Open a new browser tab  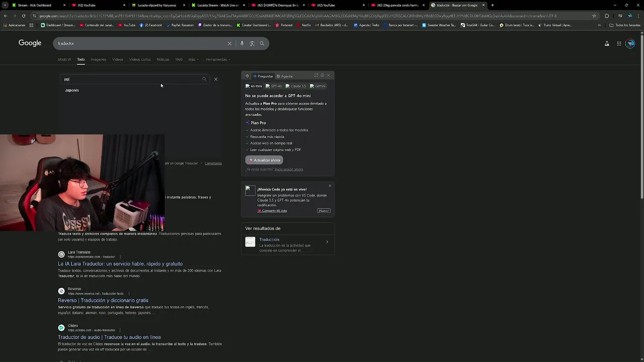(x=493, y=5)
